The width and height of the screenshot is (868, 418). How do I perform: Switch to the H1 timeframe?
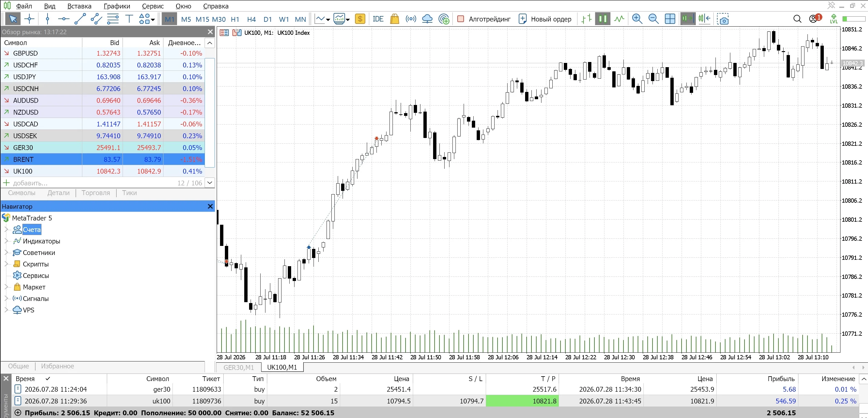pos(235,19)
